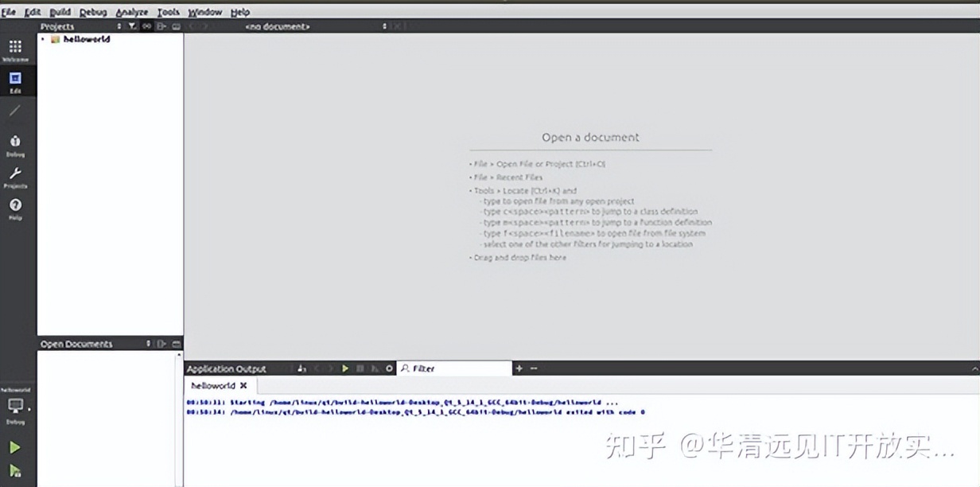This screenshot has width=980, height=487.
Task: Open Help mode from the sidebar
Action: point(15,205)
